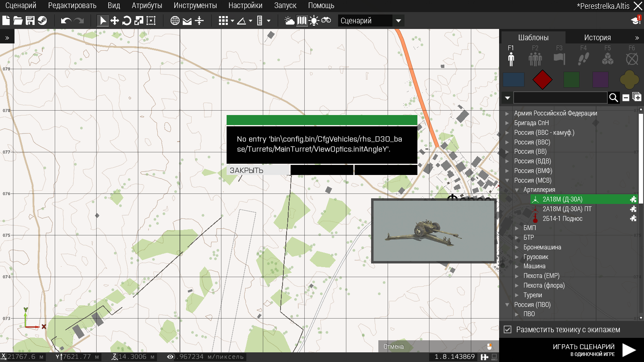
Task: Select the red diamond OPFOR faction swatch
Action: 542,80
